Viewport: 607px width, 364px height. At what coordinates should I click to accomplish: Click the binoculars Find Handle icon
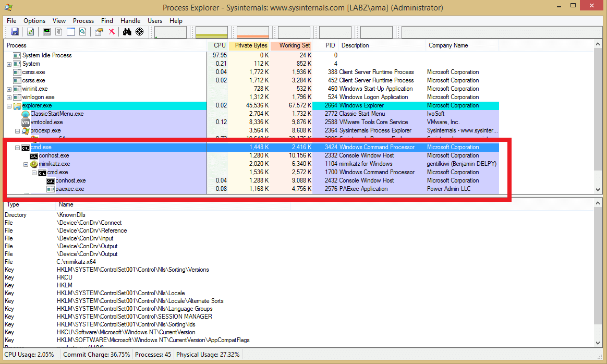(x=127, y=32)
